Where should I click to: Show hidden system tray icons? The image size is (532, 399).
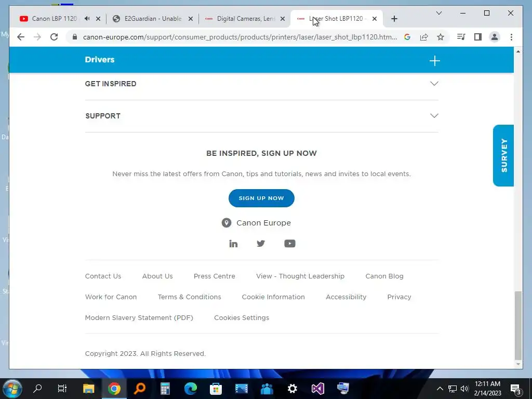[x=440, y=389]
